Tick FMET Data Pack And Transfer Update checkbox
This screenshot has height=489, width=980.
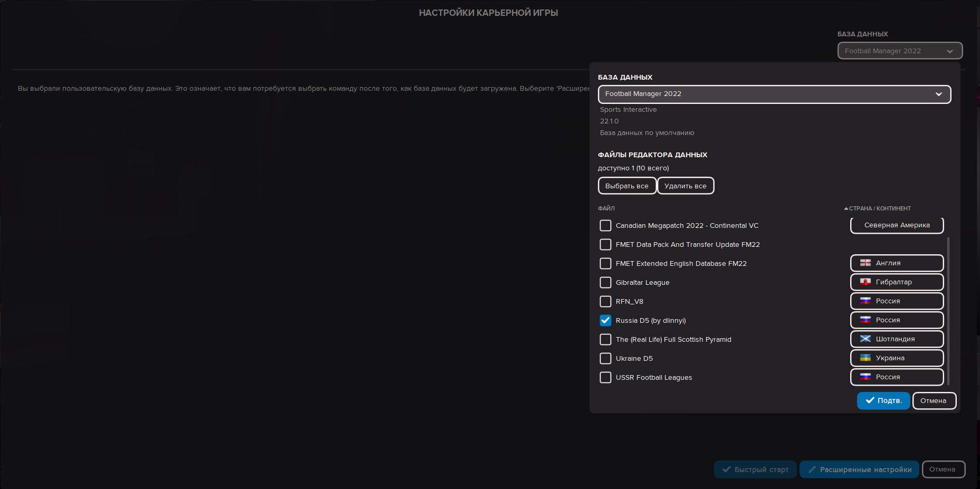tap(605, 244)
